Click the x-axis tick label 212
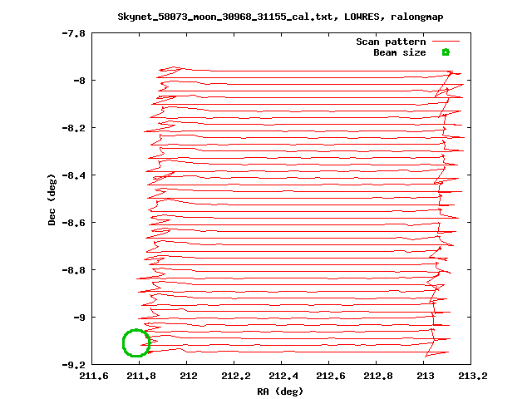This screenshot has width=532, height=399. coord(189,376)
